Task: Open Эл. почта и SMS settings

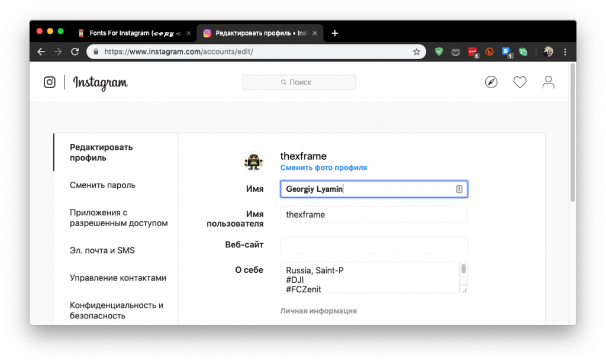Action: (102, 250)
